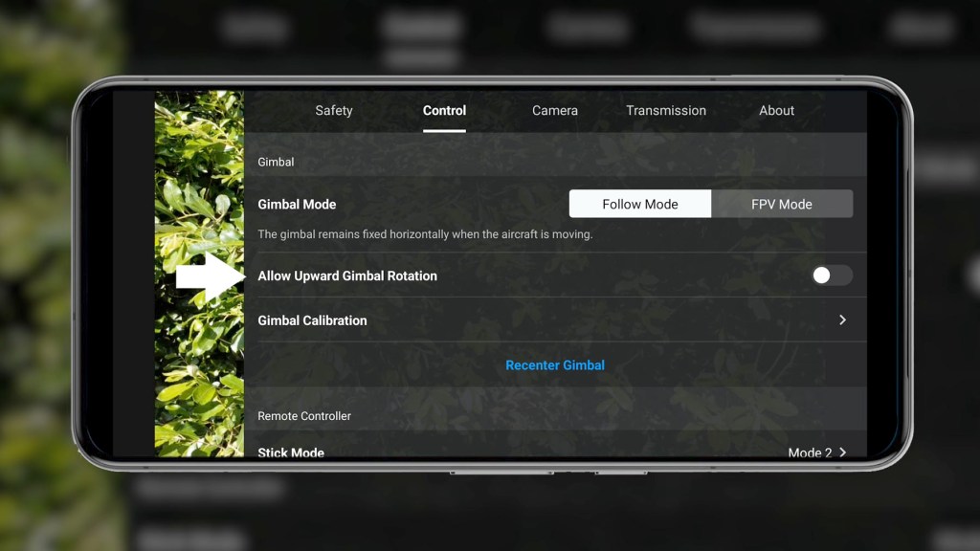Tap the Gimbal Mode row label

point(297,204)
